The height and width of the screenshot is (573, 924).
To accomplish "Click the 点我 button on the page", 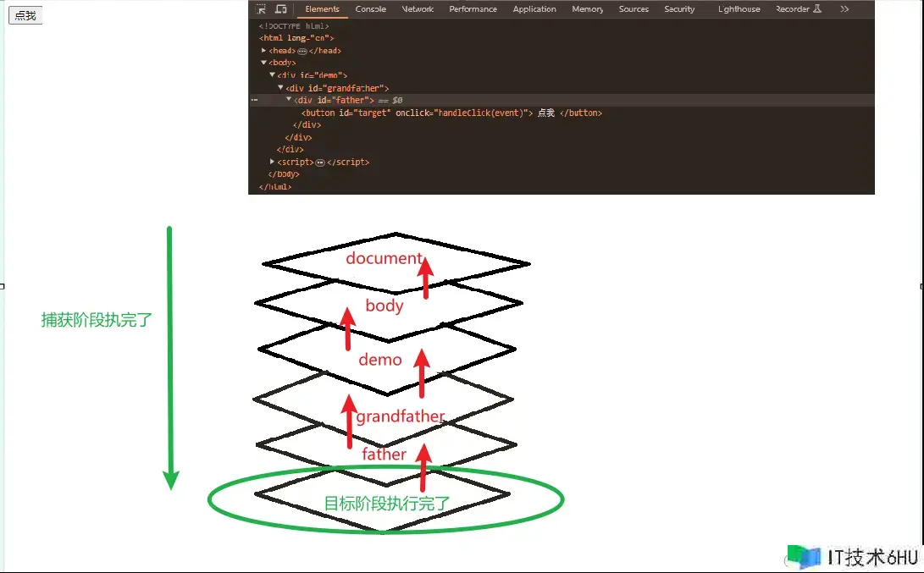I will (25, 15).
